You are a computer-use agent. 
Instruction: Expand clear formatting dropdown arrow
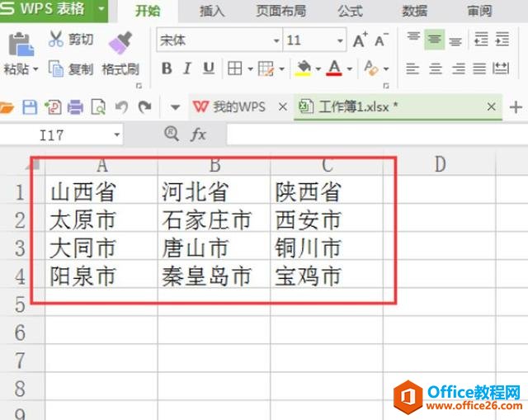point(386,69)
